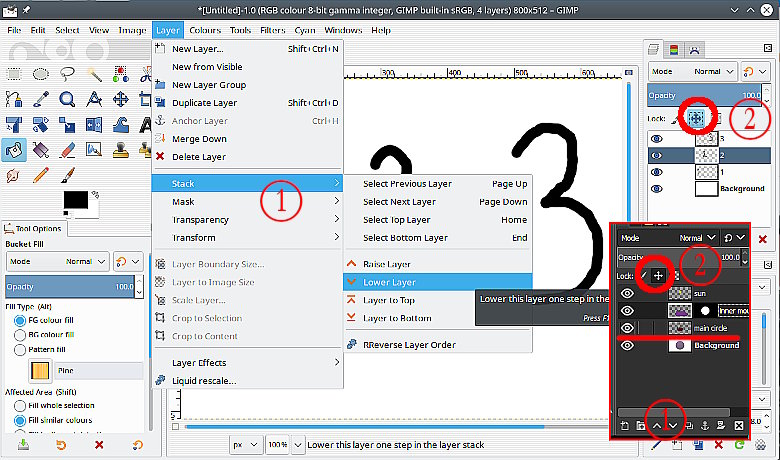Select the Fuzzy Select magic wand tool
This screenshot has height=460, width=780.
point(94,75)
